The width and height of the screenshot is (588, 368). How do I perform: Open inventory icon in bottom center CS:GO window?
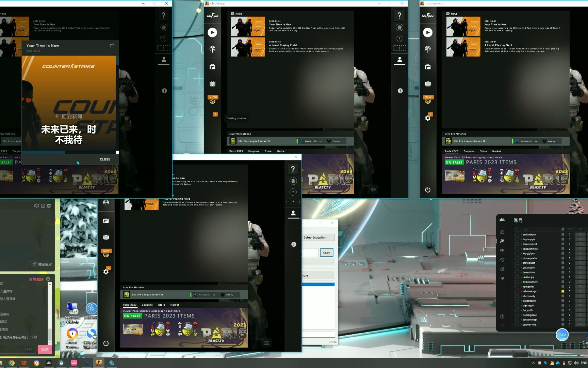point(106,220)
